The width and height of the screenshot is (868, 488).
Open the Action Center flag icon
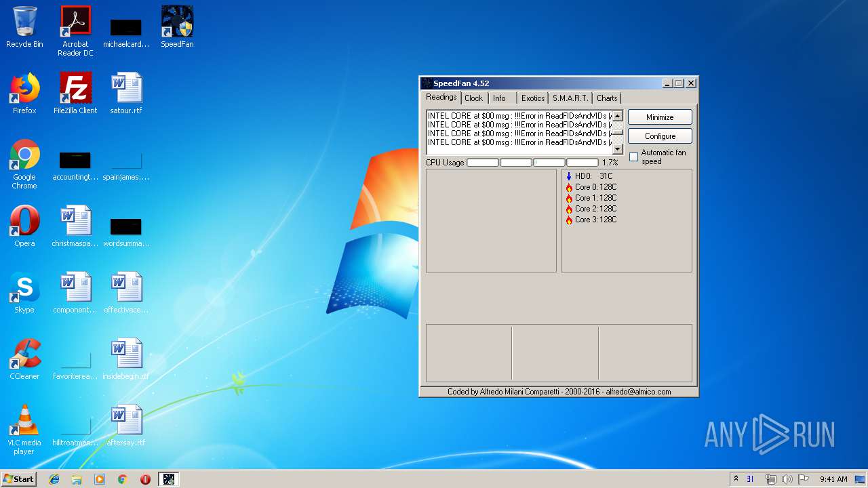click(803, 479)
